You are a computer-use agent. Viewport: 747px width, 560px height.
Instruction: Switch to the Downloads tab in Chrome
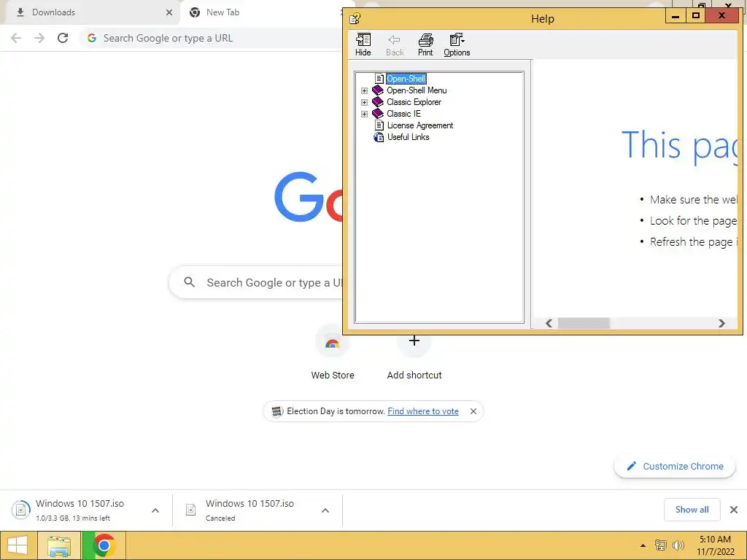pos(90,12)
